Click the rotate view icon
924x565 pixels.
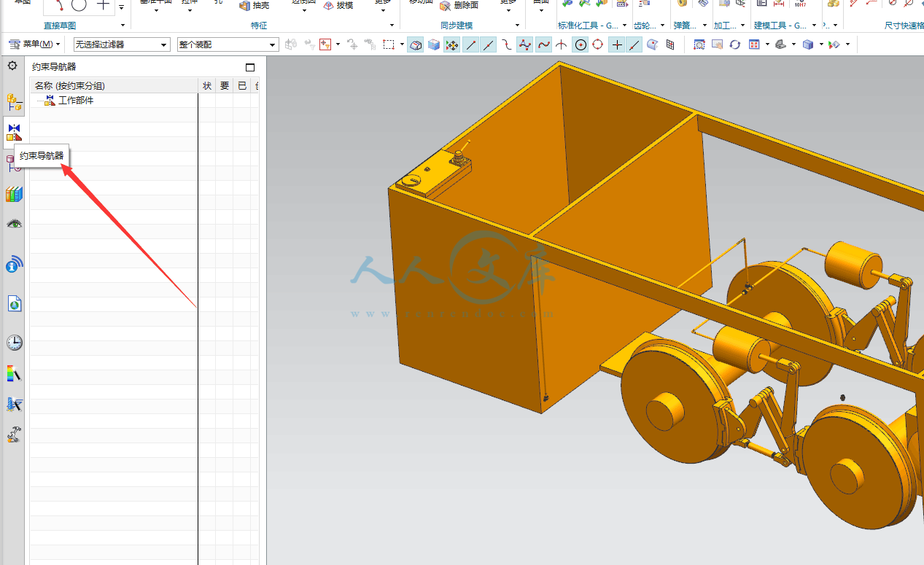(734, 44)
